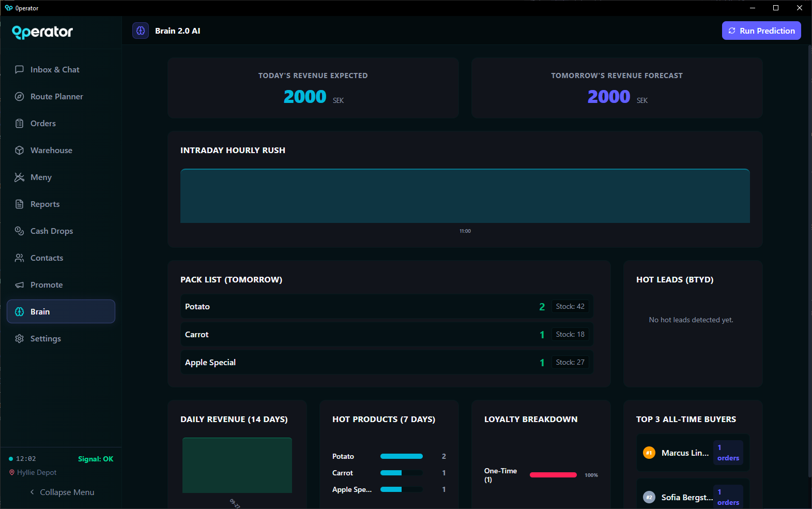Click the One-Time loyalty progress bar
The width and height of the screenshot is (812, 509).
click(553, 475)
